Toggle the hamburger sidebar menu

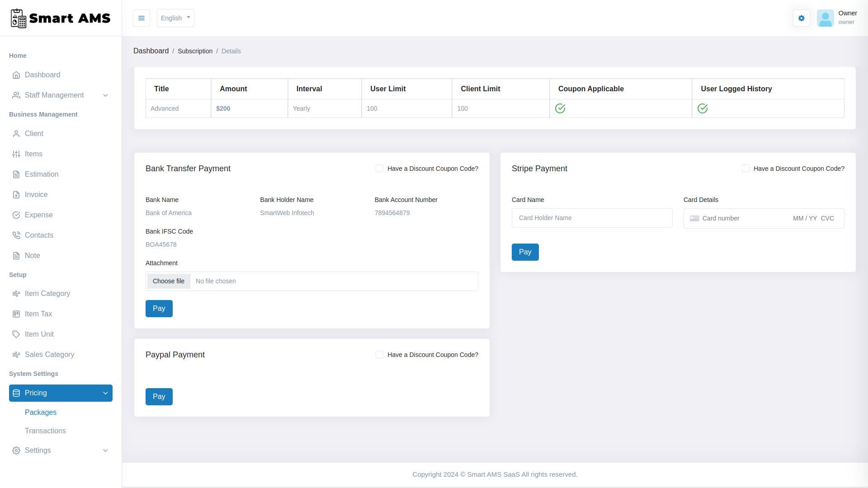point(141,18)
